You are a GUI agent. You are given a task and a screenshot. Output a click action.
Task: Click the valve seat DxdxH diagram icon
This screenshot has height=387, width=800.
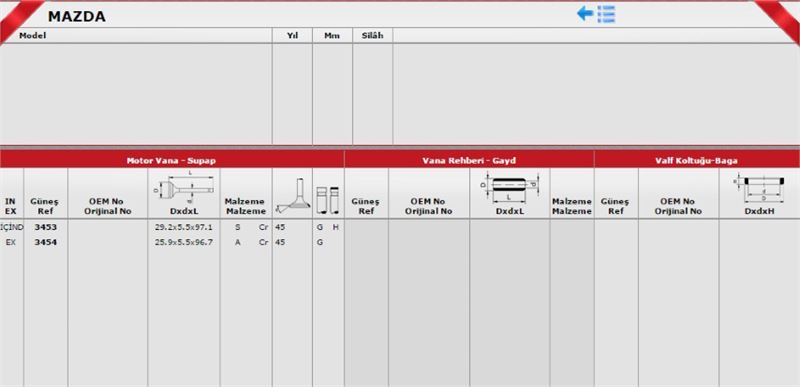759,188
